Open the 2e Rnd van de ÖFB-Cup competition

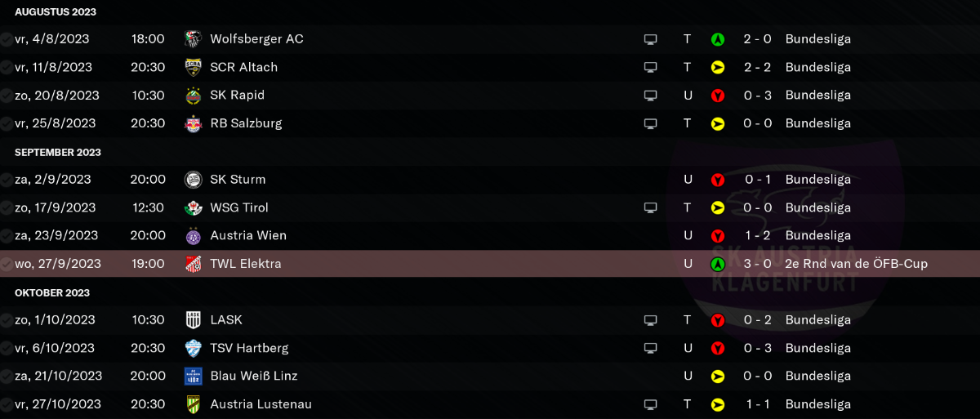[x=857, y=264]
